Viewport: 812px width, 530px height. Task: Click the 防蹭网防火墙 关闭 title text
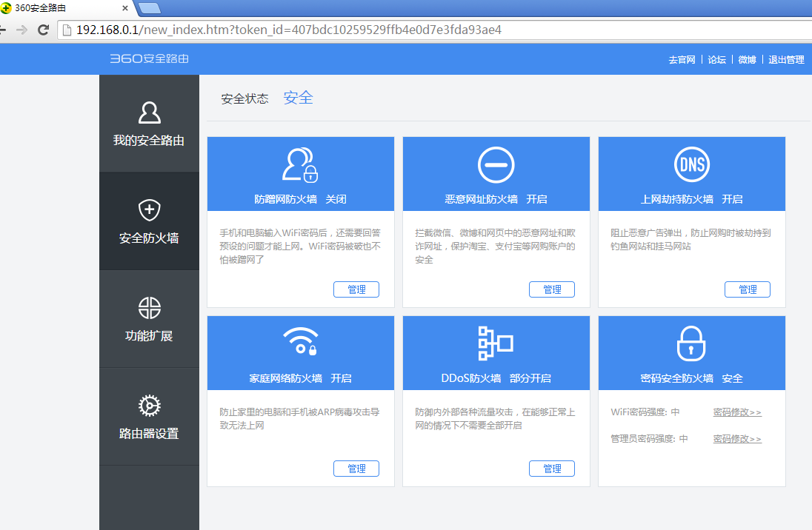[300, 199]
